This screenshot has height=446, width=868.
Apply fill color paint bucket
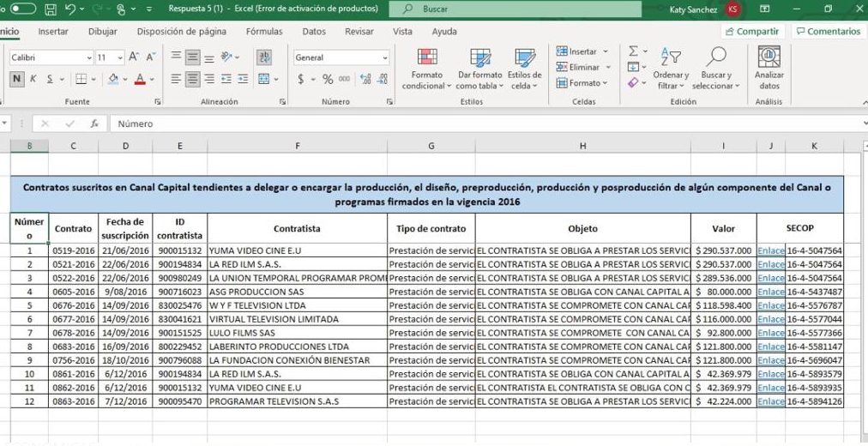coord(113,79)
